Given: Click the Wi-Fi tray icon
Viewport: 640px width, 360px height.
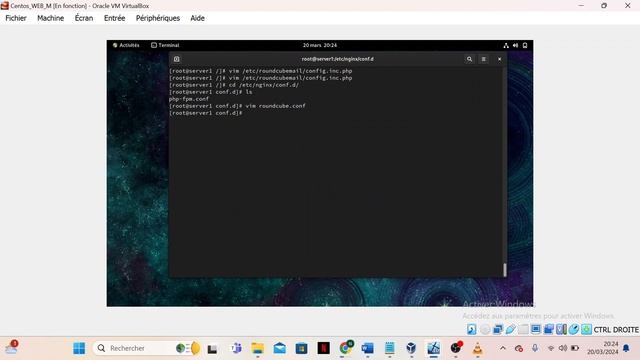Looking at the screenshot, I should 551,348.
